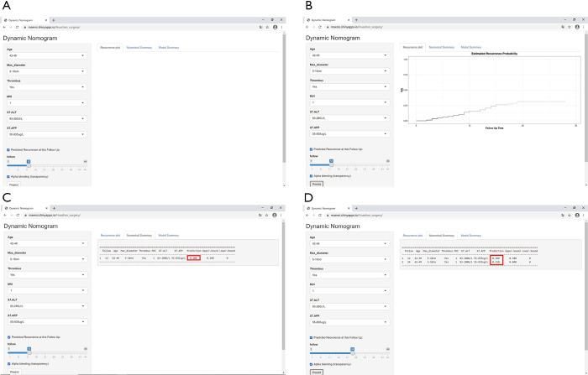Viewport: 588px width, 375px height.
Task: Open a new browser tab in panel A
Action: [53, 18]
